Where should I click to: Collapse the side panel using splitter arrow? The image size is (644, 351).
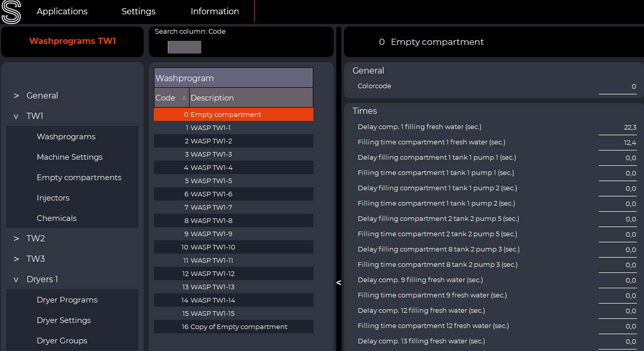339,283
